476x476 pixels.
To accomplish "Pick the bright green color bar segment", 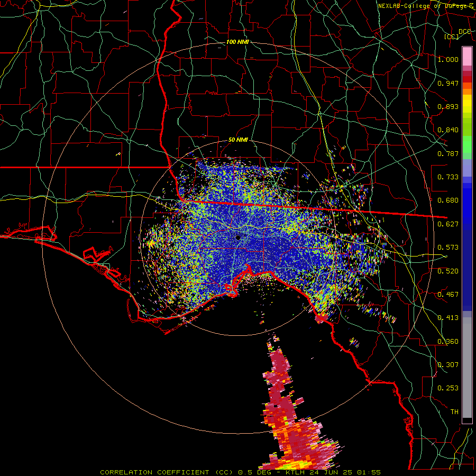I will pyautogui.click(x=467, y=144).
